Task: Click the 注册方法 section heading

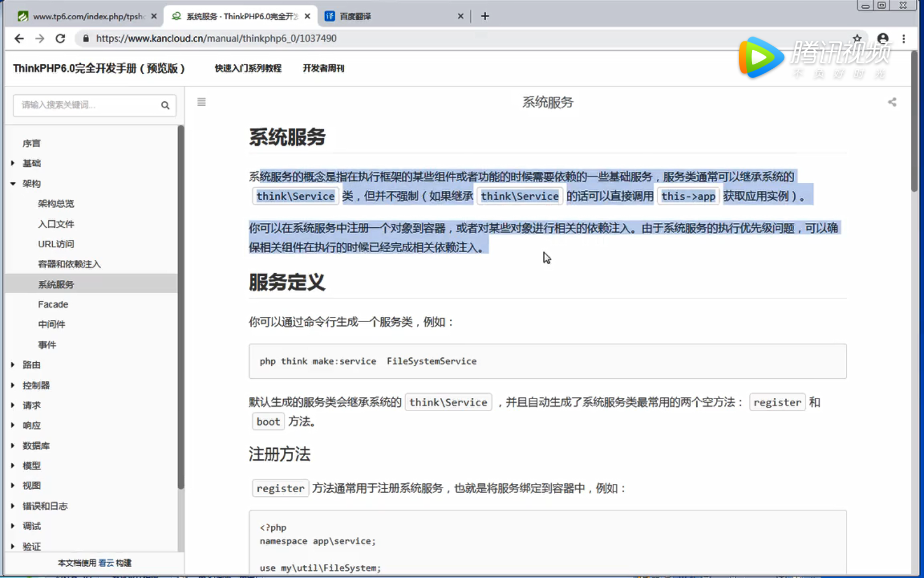Action: [x=279, y=454]
